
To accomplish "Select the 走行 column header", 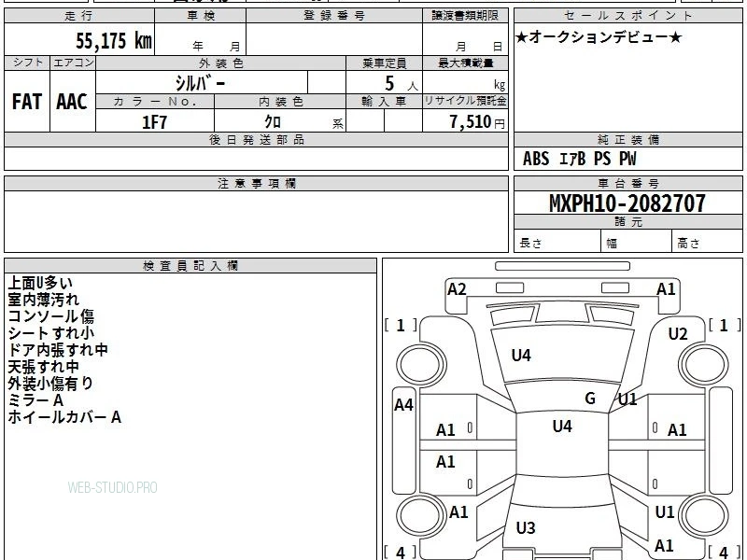I will pyautogui.click(x=79, y=16).
